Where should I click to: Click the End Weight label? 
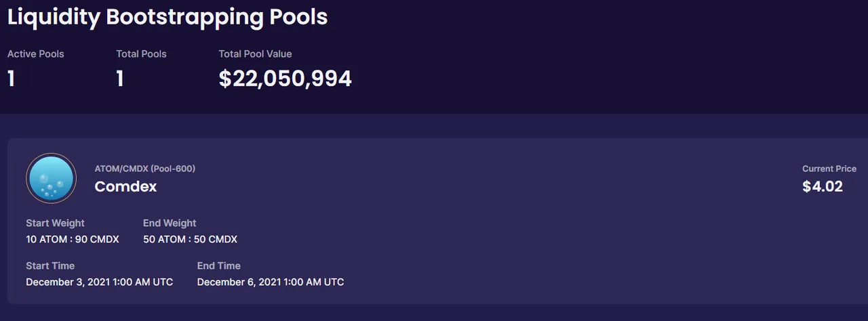pos(170,223)
